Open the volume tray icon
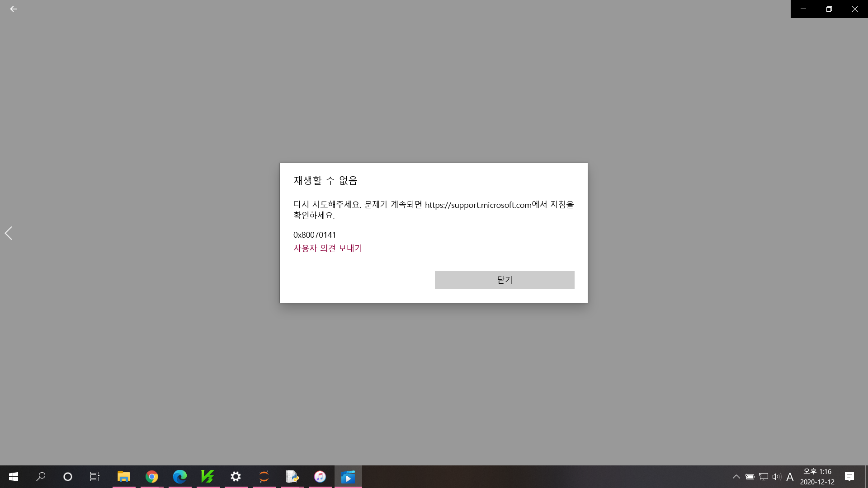 [777, 477]
